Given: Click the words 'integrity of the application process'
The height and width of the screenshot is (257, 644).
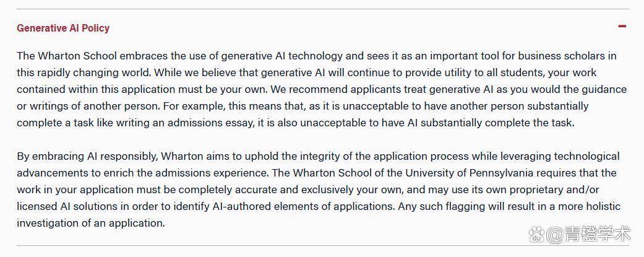Looking at the screenshot, I should tap(384, 156).
